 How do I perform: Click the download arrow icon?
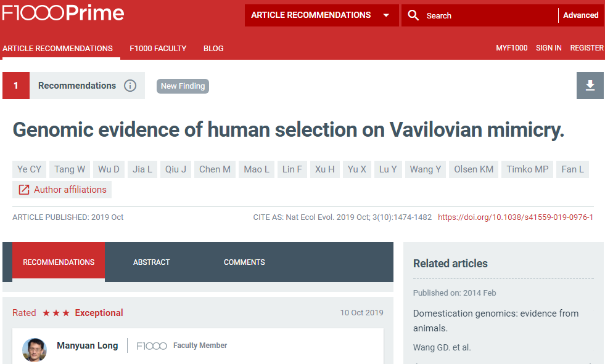590,86
